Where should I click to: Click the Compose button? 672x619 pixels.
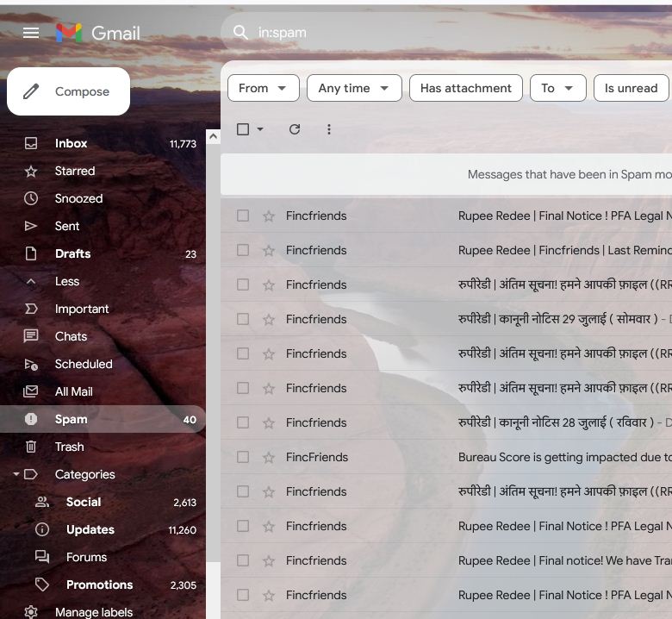tap(69, 91)
